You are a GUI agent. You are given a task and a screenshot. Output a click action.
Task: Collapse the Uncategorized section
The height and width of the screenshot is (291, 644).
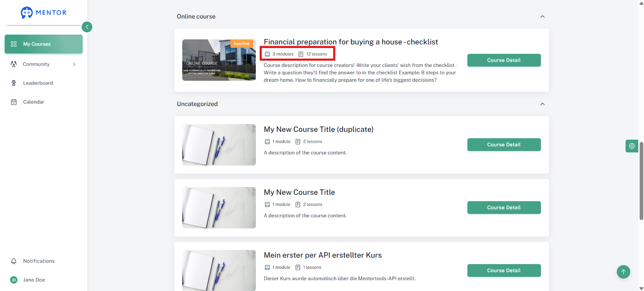[x=542, y=104]
